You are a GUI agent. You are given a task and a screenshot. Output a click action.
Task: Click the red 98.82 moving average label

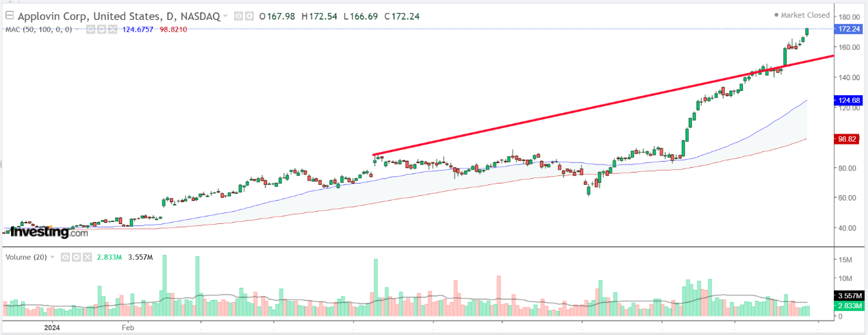point(849,138)
